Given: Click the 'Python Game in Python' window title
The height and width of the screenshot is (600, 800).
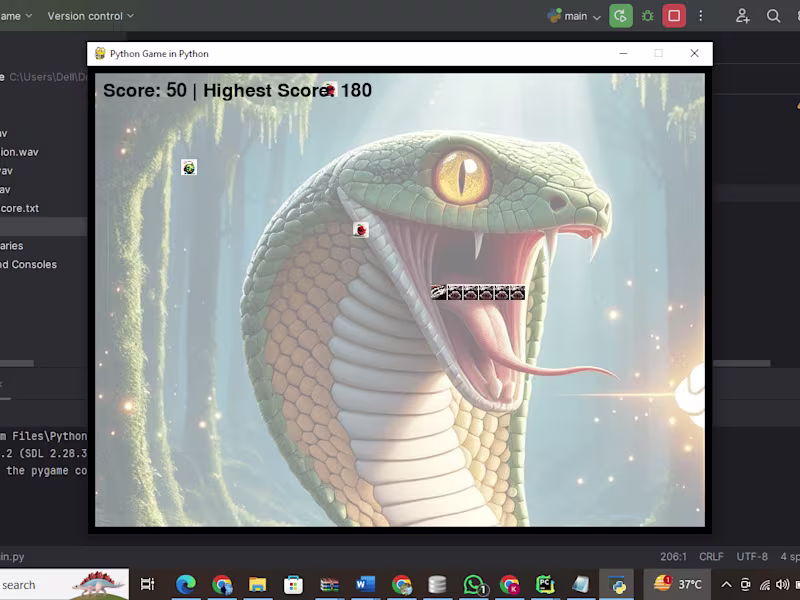Looking at the screenshot, I should [x=159, y=54].
